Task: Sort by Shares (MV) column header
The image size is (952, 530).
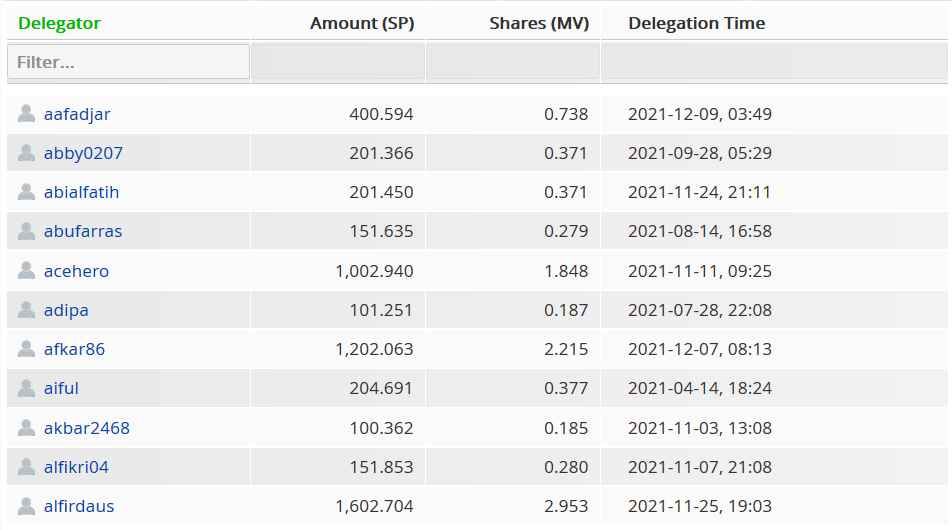Action: 539,23
